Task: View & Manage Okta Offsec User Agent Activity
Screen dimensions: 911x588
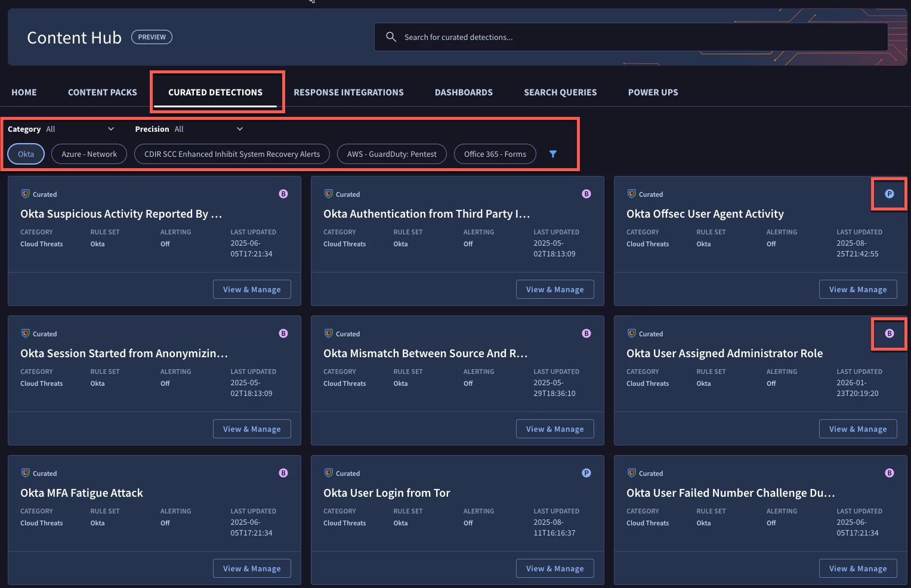Action: click(x=858, y=289)
